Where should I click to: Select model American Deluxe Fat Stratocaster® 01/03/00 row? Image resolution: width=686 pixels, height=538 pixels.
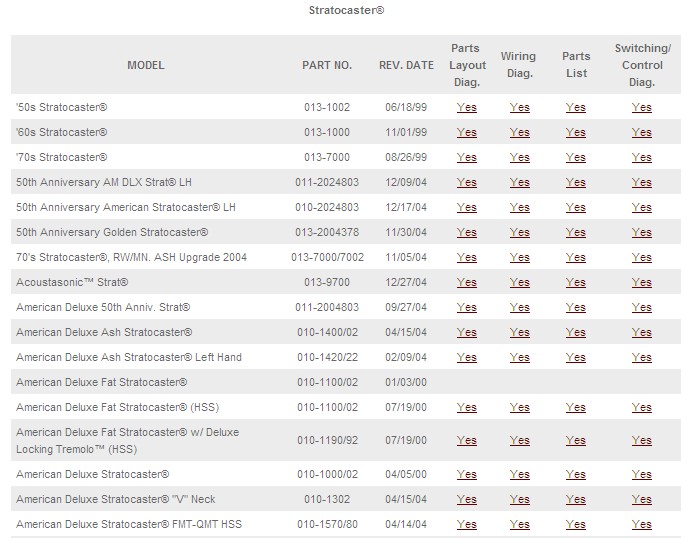coord(102,382)
